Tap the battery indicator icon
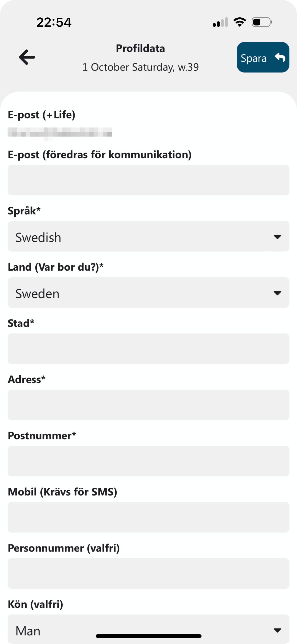Viewport: 297px width, 644px height. [262, 22]
